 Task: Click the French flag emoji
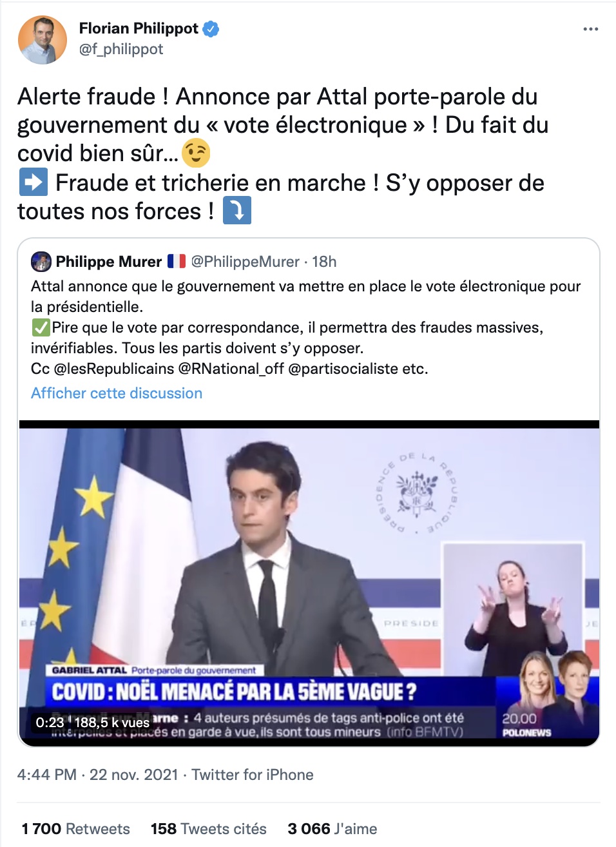(x=177, y=261)
